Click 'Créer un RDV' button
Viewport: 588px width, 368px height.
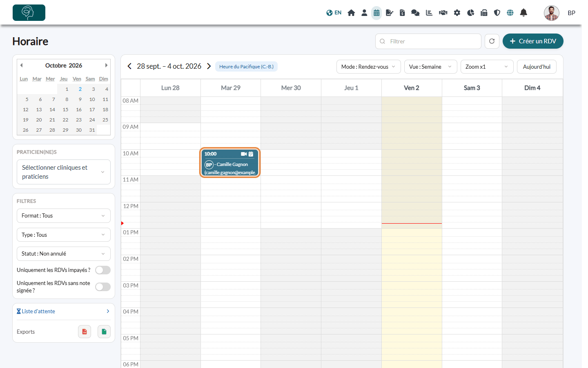tap(533, 41)
